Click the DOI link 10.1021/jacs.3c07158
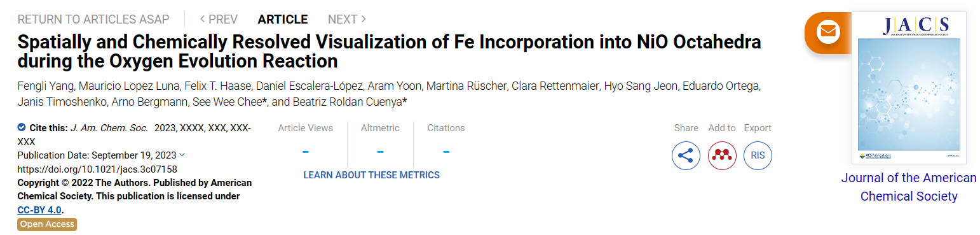The width and height of the screenshot is (980, 235). [x=97, y=169]
